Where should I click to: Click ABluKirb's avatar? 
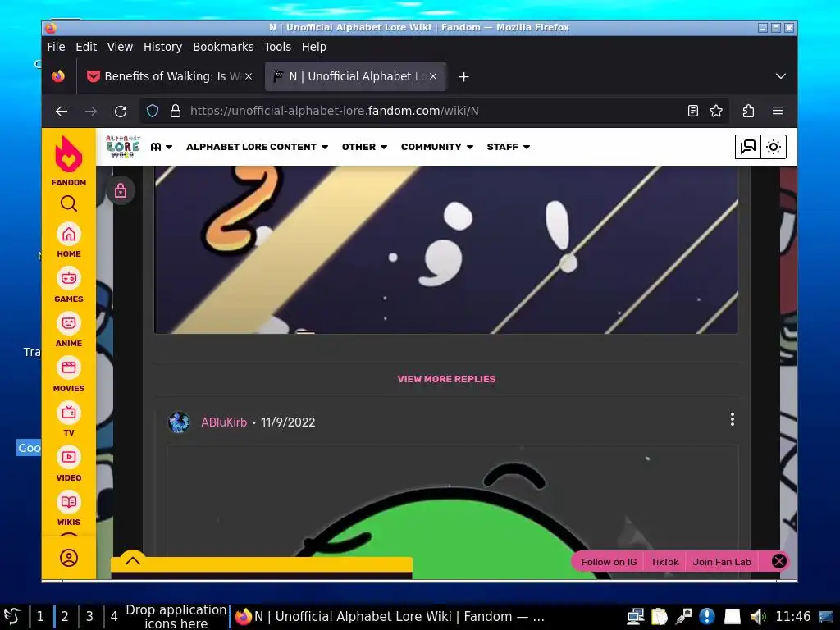pyautogui.click(x=179, y=422)
